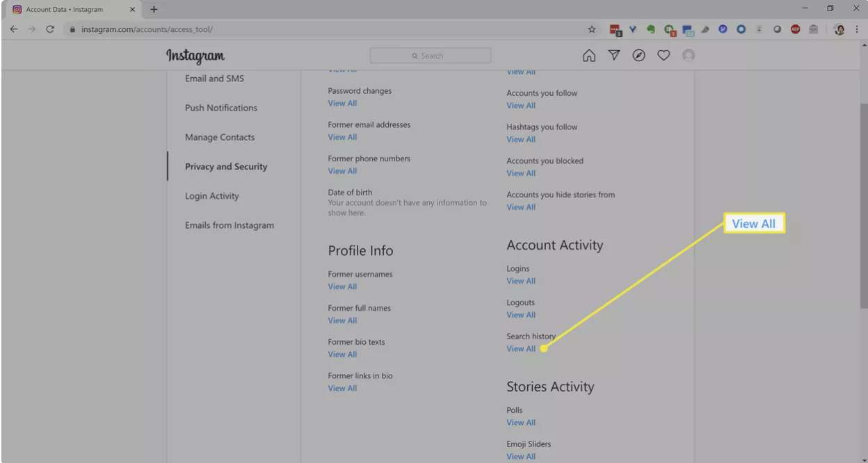View all under Password changes

click(x=342, y=103)
